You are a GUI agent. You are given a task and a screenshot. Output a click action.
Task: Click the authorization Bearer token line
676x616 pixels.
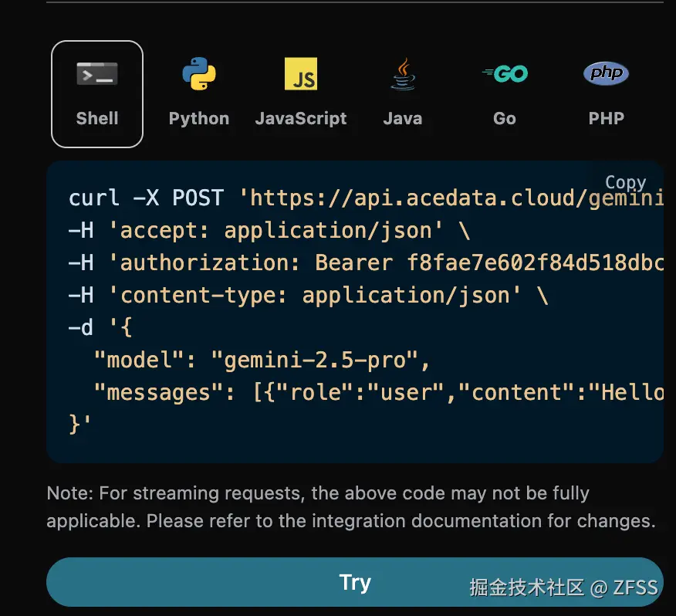[x=366, y=262]
